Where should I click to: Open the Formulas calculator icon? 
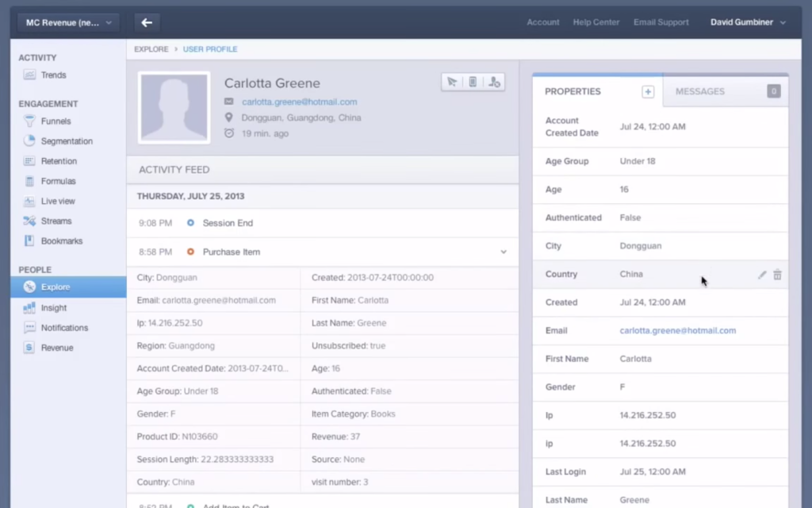[29, 181]
